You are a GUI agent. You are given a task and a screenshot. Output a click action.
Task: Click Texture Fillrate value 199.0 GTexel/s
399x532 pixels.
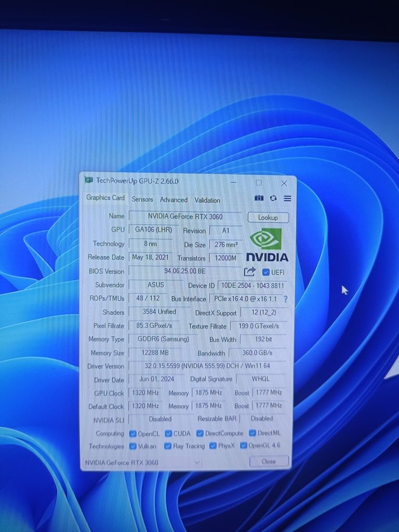(x=259, y=326)
